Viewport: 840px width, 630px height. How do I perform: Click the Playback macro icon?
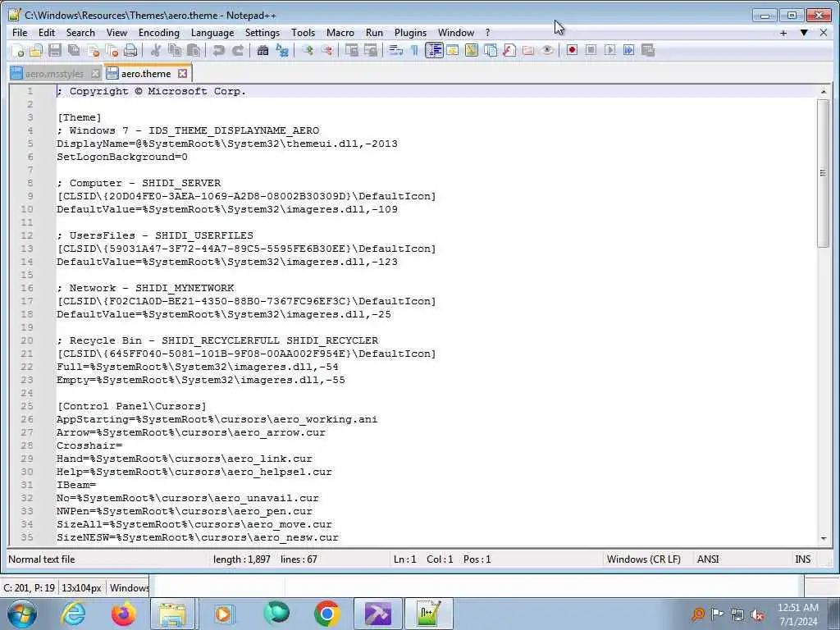coord(609,50)
